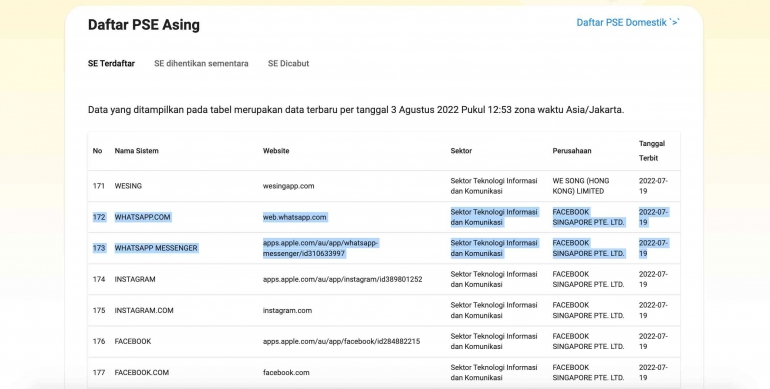Click the INSTAGRAM.COM system name cell

coord(144,310)
